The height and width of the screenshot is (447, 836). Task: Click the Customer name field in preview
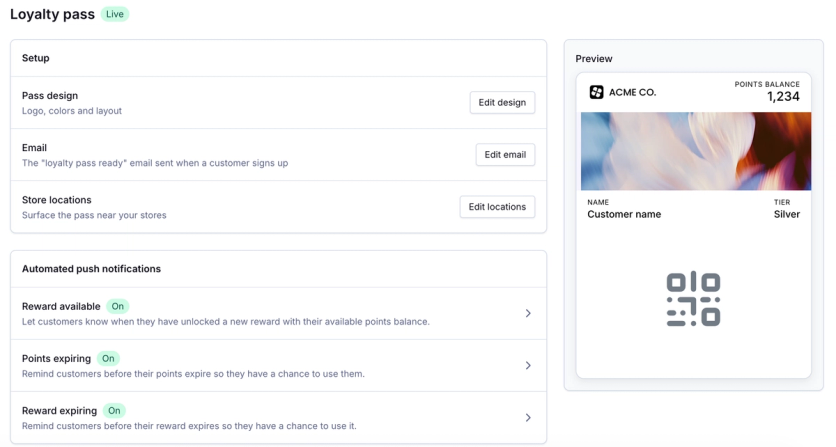point(624,214)
